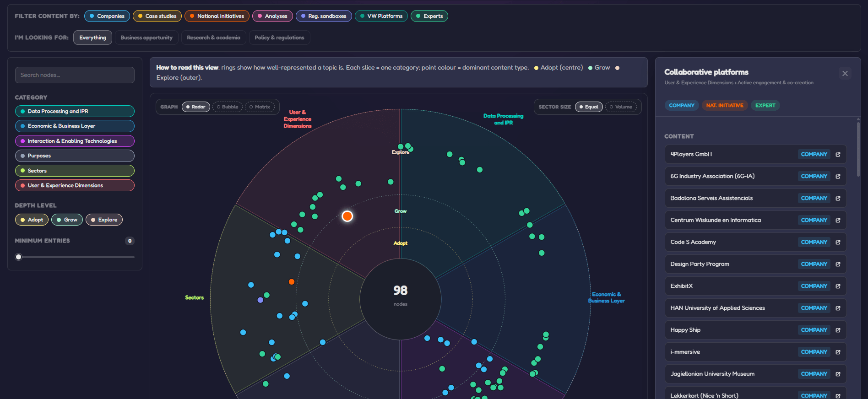Screen dimensions: 868x399
Task: Click the Sectors slice label on radar
Action: pos(194,297)
